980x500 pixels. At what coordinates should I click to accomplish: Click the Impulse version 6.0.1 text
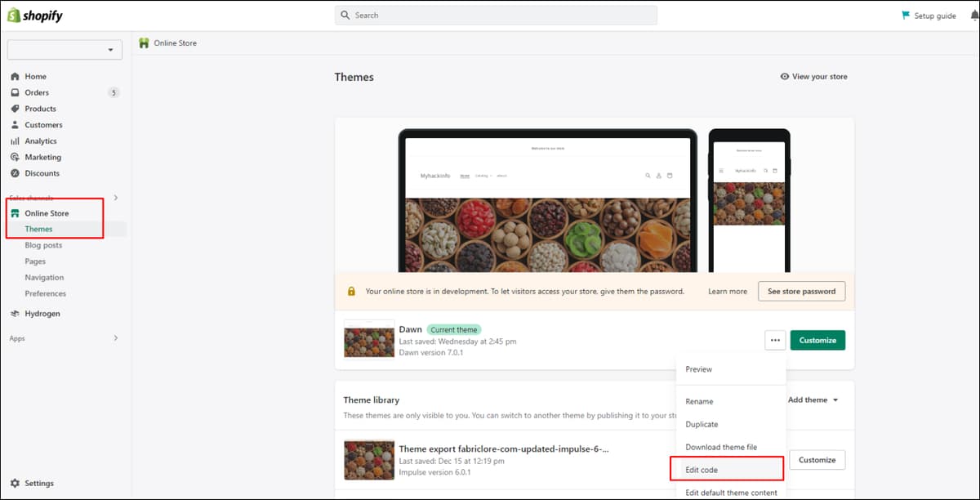point(436,473)
